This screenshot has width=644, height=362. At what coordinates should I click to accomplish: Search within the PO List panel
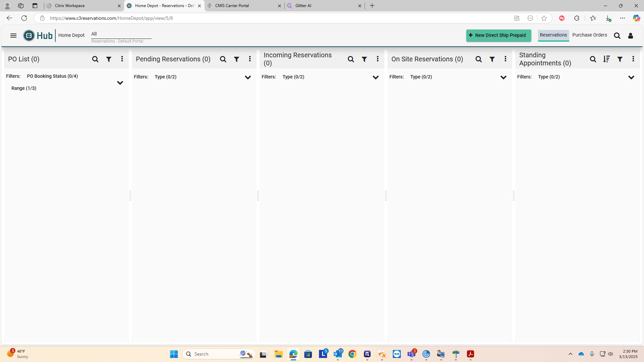coord(95,59)
